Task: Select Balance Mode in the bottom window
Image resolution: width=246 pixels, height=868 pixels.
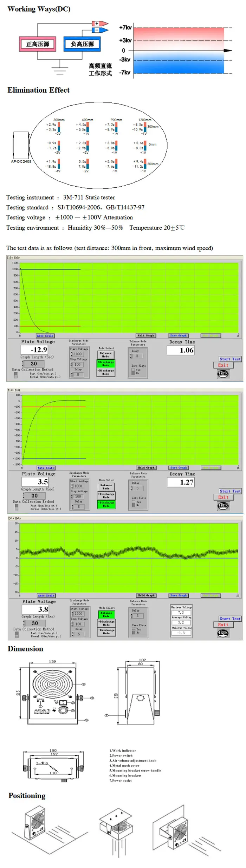Action: 106,614
